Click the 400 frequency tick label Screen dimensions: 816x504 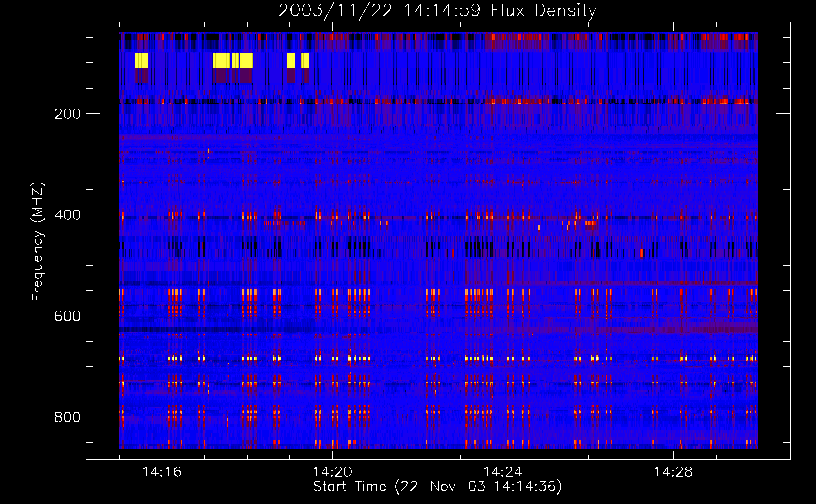(x=68, y=215)
